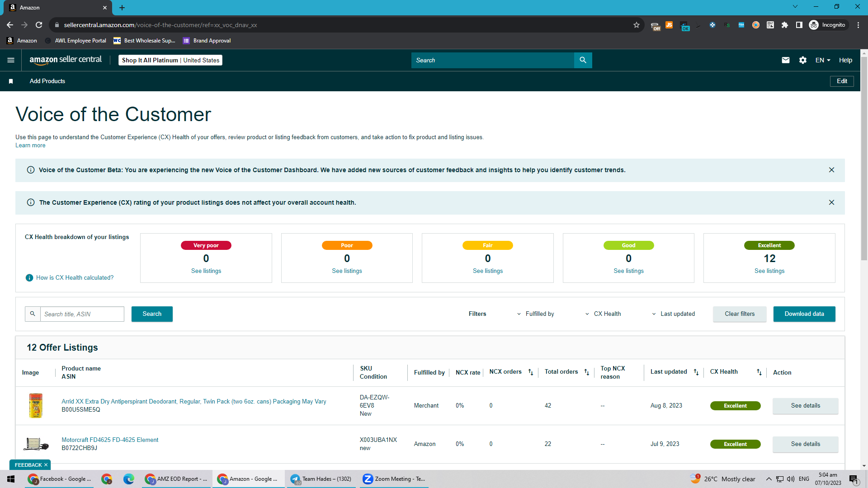Image resolution: width=868 pixels, height=488 pixels.
Task: Open the Shop It All Platinum marketplace switcher
Action: coord(170,60)
